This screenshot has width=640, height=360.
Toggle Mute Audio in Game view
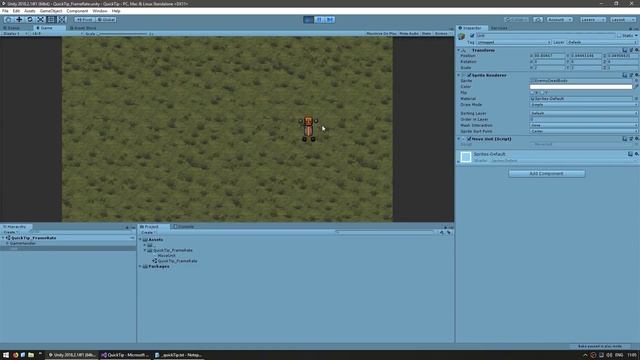(409, 33)
